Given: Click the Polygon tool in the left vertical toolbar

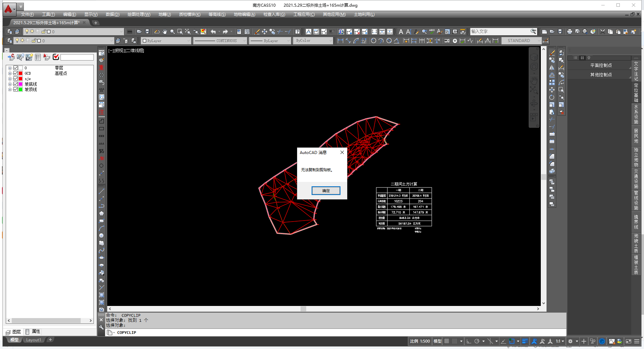Looking at the screenshot, I should [x=102, y=214].
